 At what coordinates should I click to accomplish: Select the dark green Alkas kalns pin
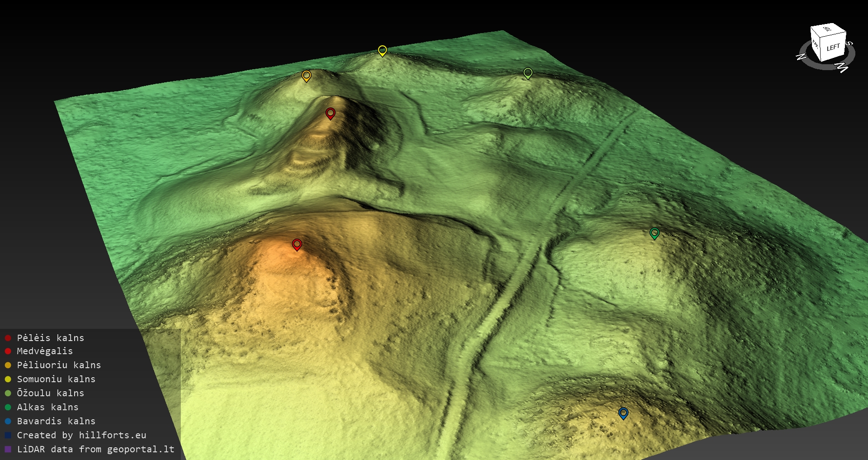654,233
